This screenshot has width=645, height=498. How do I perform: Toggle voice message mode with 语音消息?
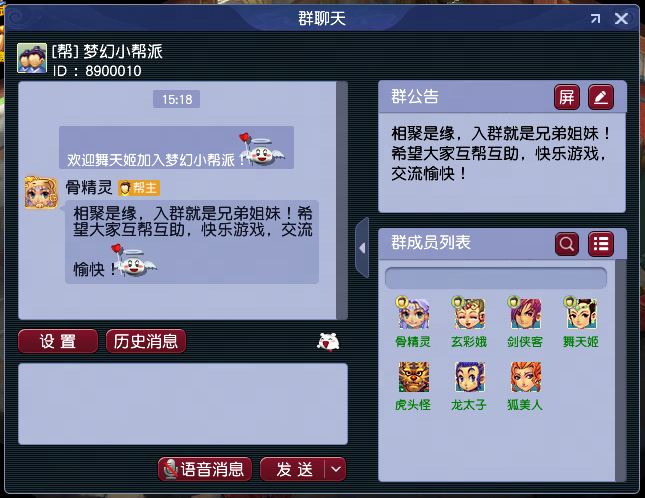tap(205, 469)
